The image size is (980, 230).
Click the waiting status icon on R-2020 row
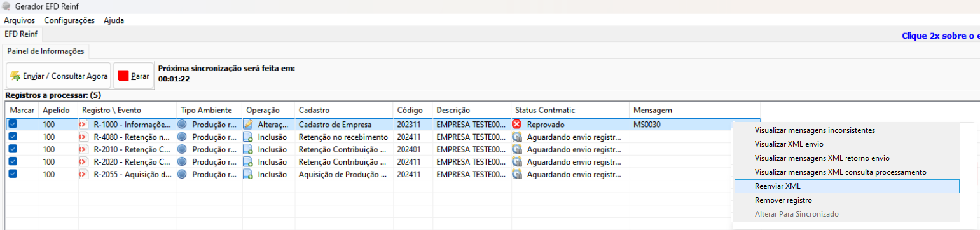517,161
